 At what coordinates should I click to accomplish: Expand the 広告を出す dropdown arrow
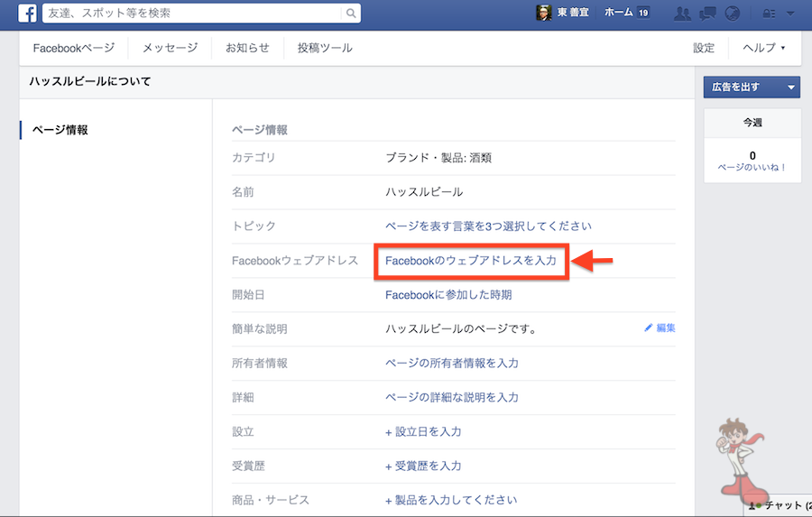(790, 87)
